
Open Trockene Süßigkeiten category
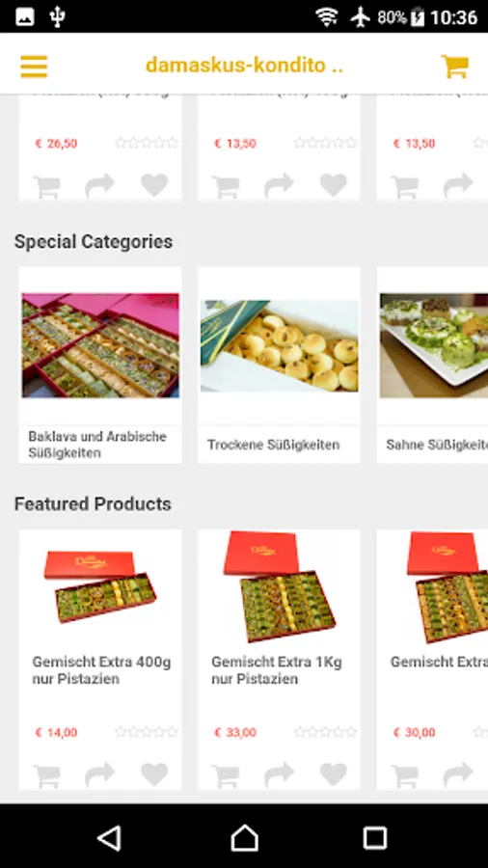[x=279, y=366]
